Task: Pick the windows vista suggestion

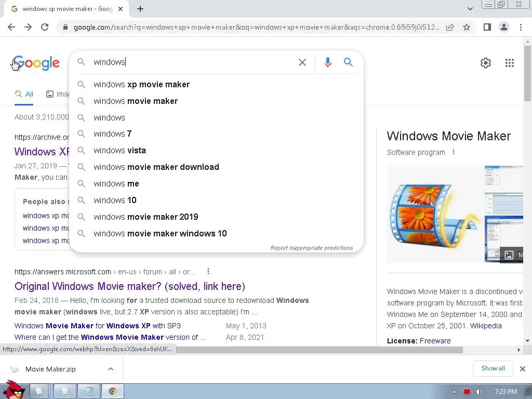Action: [x=217, y=151]
